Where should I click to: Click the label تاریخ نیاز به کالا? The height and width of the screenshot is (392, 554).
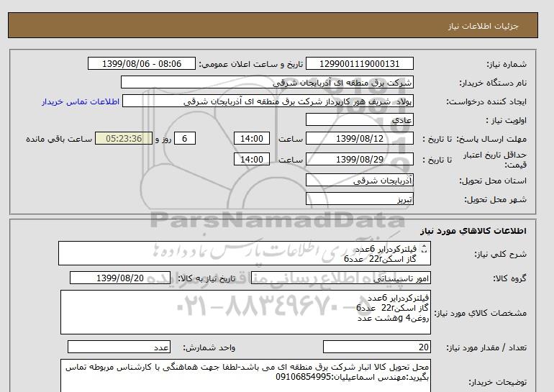(206, 278)
